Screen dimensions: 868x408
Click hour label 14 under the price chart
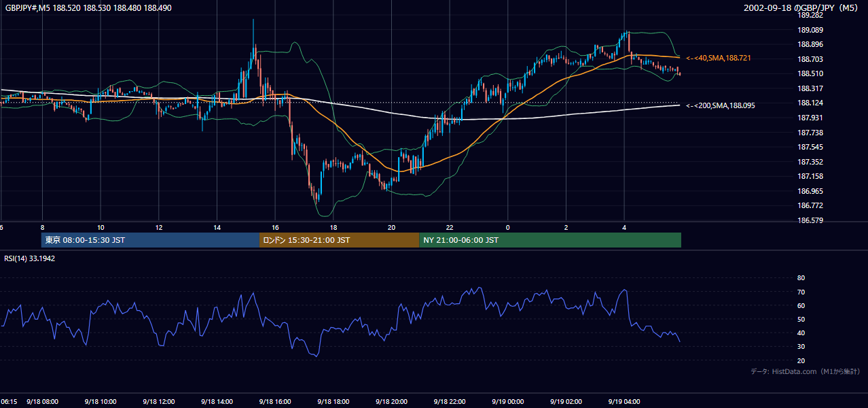[x=217, y=228]
